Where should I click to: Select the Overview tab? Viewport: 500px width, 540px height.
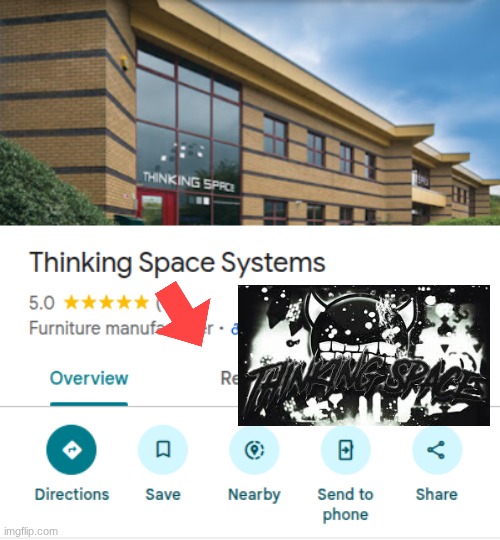click(89, 378)
